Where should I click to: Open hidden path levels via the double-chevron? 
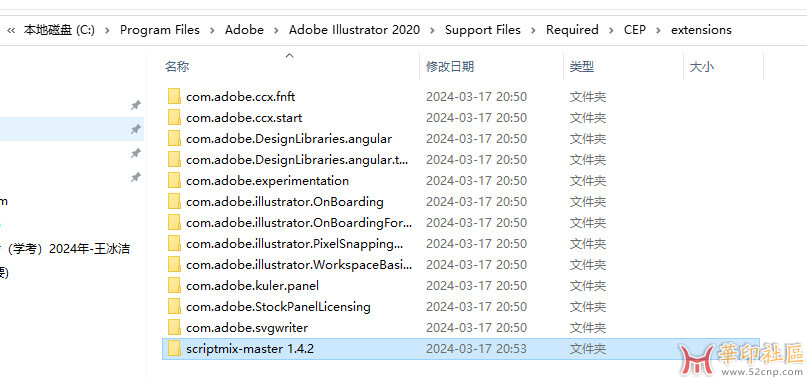point(10,30)
